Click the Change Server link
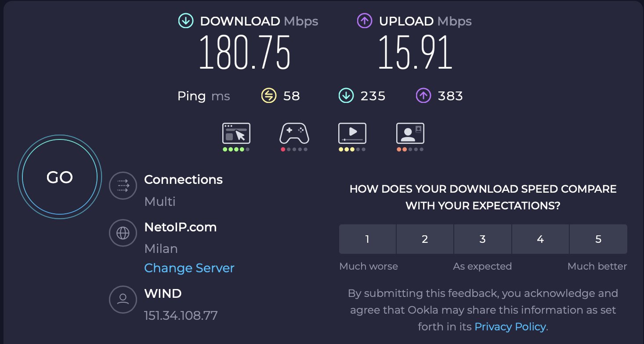The image size is (644, 344). [189, 268]
